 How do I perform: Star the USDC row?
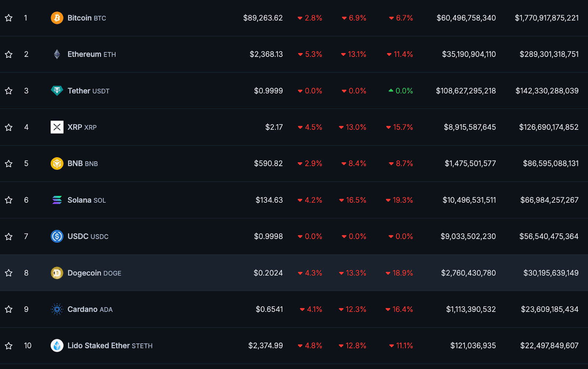pos(9,237)
